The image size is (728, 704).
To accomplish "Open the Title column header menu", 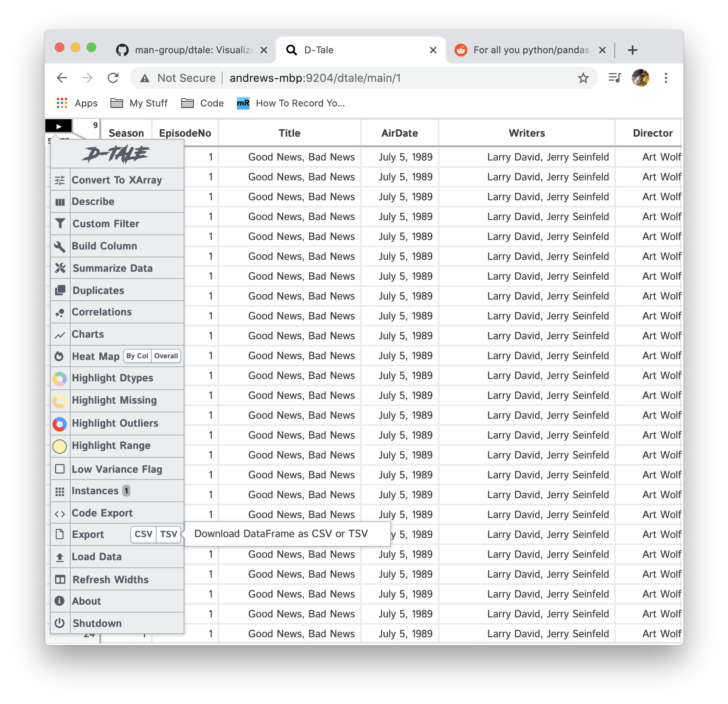I will [x=289, y=133].
